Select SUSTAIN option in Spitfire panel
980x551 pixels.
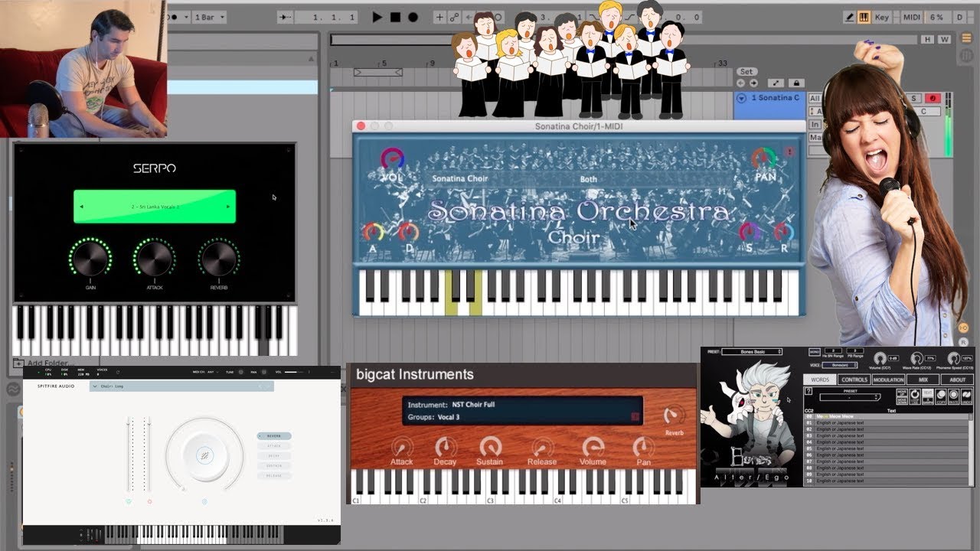(274, 466)
